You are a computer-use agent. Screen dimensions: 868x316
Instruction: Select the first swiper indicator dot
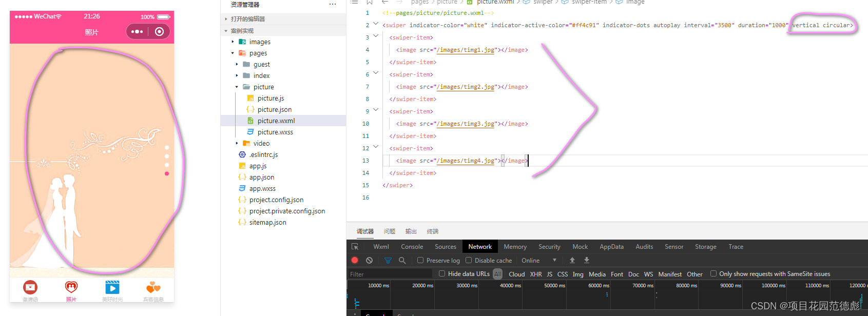(x=167, y=147)
